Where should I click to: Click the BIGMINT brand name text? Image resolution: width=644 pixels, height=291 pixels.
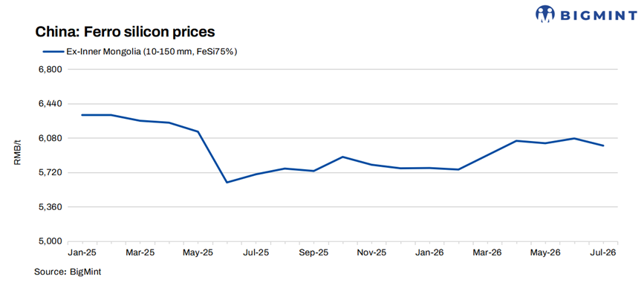[x=598, y=16]
